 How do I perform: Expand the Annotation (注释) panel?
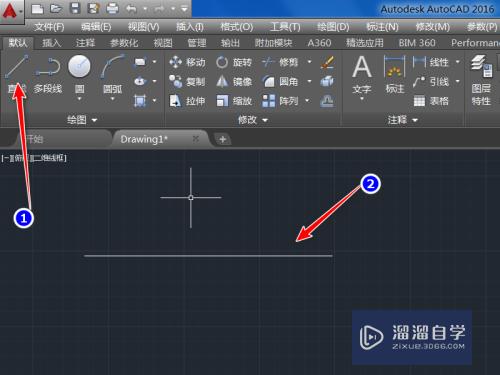[403, 120]
